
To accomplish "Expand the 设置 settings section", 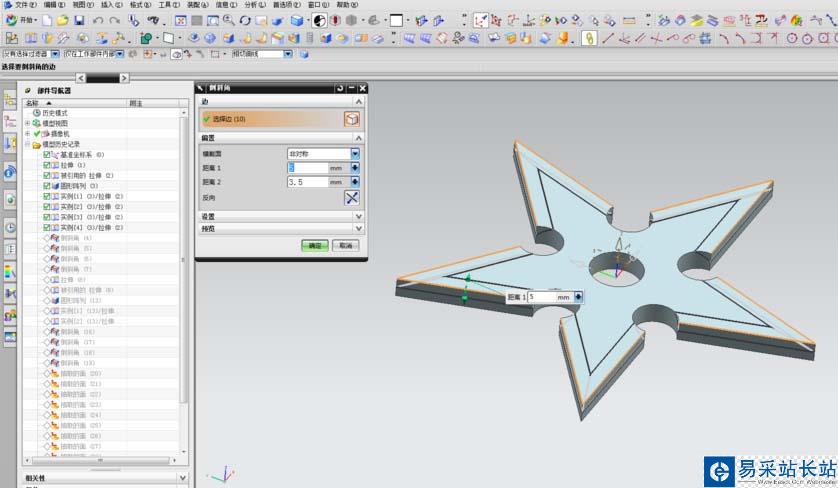I will tap(359, 216).
